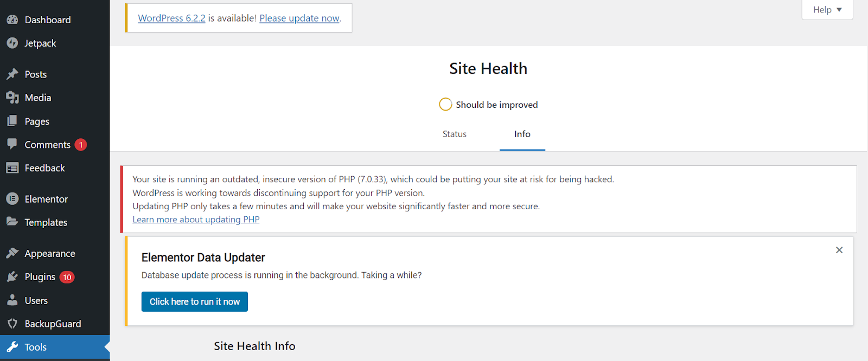Go to the Media library
This screenshot has width=868, height=361.
37,98
